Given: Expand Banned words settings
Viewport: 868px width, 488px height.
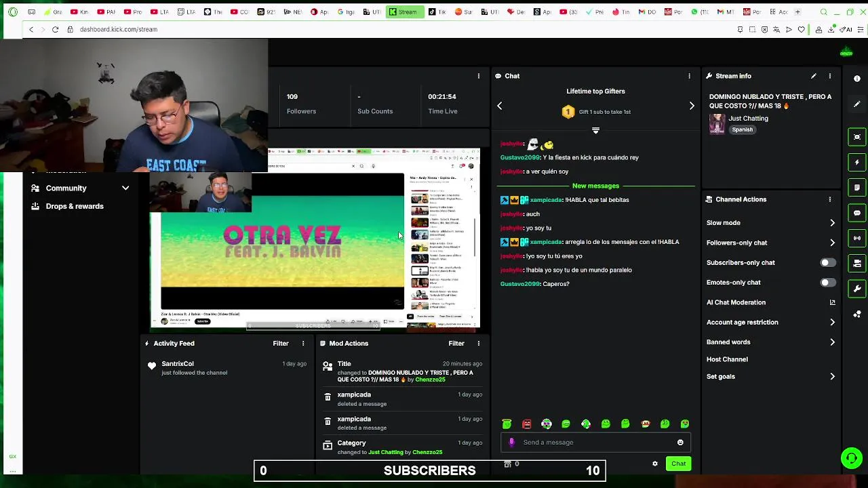Looking at the screenshot, I should click(833, 342).
